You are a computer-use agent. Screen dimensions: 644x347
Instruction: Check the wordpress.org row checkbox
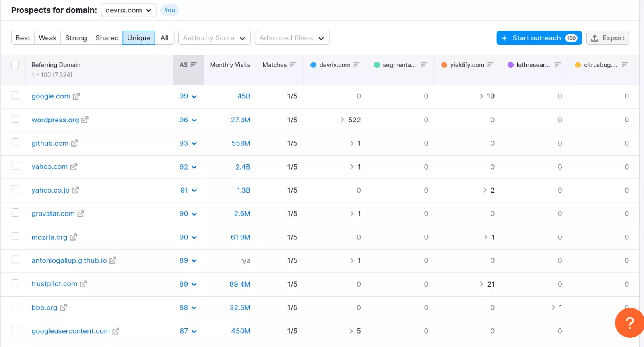point(15,119)
